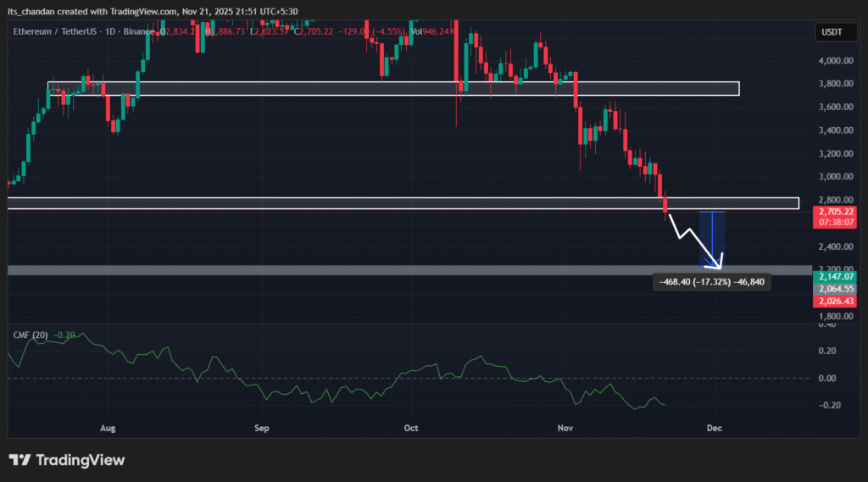This screenshot has width=868, height=482.
Task: Click the Dec label on time axis
Action: (714, 429)
